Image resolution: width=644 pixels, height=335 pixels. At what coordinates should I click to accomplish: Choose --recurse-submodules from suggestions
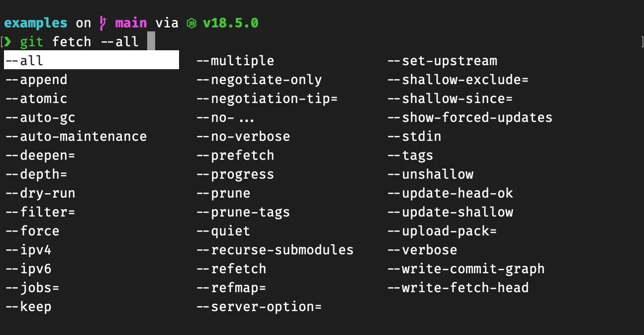(x=275, y=250)
